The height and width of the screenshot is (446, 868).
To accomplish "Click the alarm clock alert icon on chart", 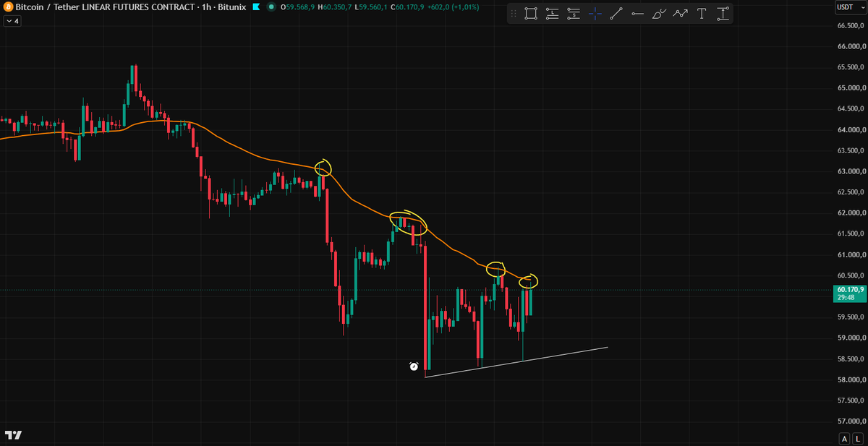I will click(x=414, y=366).
